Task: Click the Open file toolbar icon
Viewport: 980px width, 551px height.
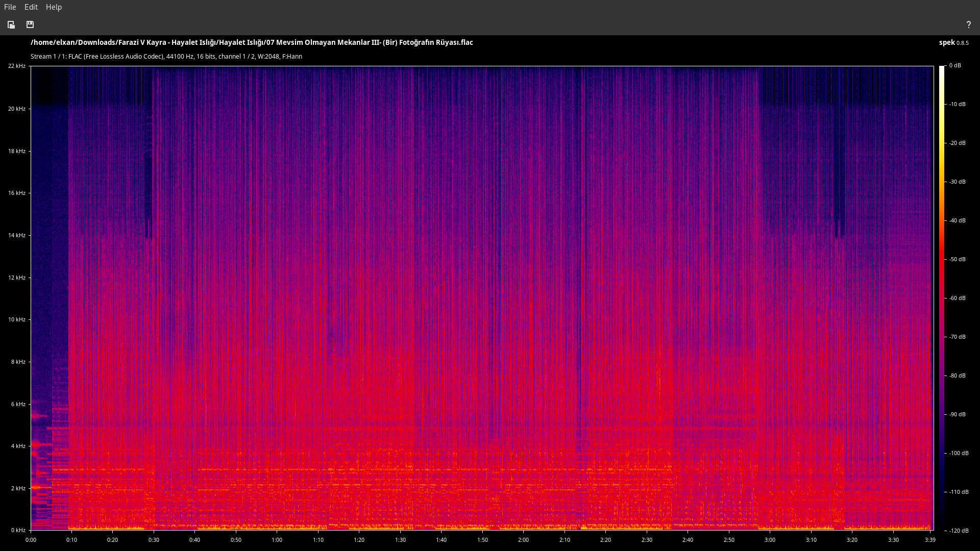Action: click(11, 24)
